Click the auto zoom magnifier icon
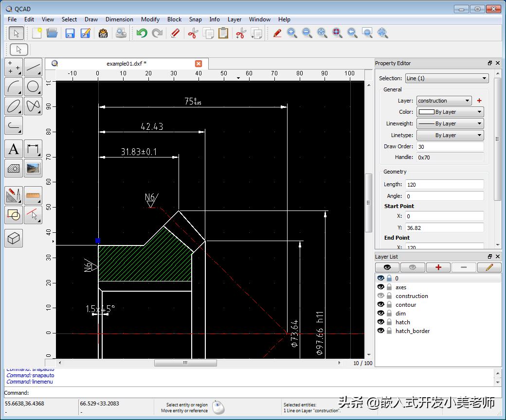This screenshot has height=420, width=506. [x=322, y=33]
